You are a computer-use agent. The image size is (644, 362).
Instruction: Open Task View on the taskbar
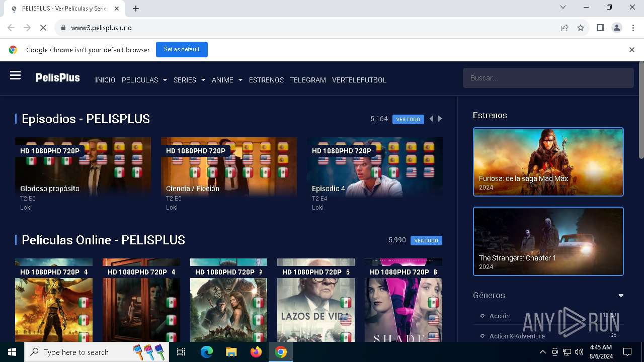click(181, 352)
